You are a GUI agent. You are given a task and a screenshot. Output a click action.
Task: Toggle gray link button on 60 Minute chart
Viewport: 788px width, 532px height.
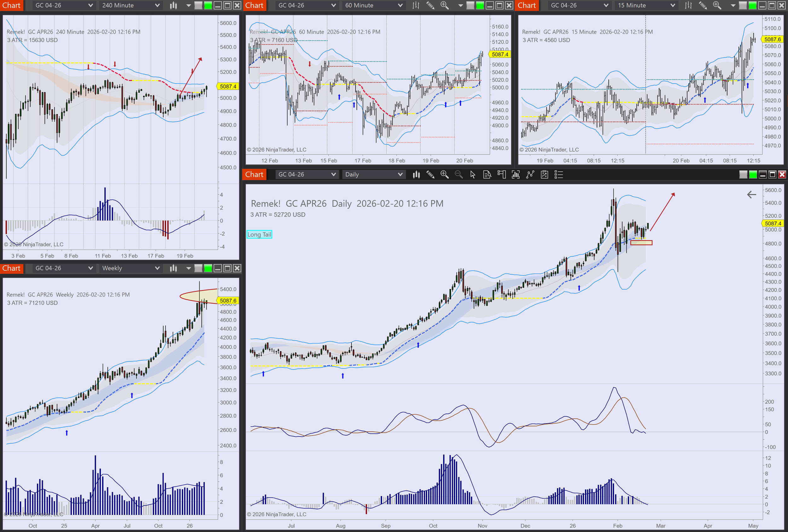coord(470,5)
